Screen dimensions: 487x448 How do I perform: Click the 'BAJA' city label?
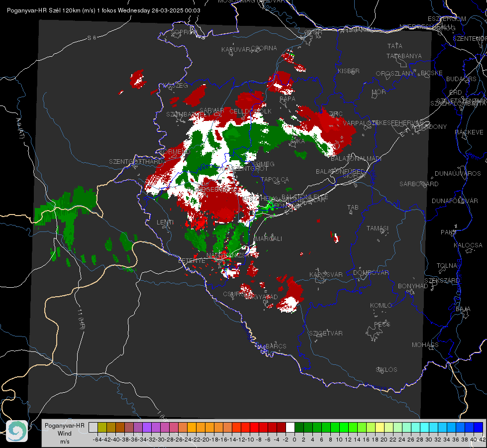point(463,309)
